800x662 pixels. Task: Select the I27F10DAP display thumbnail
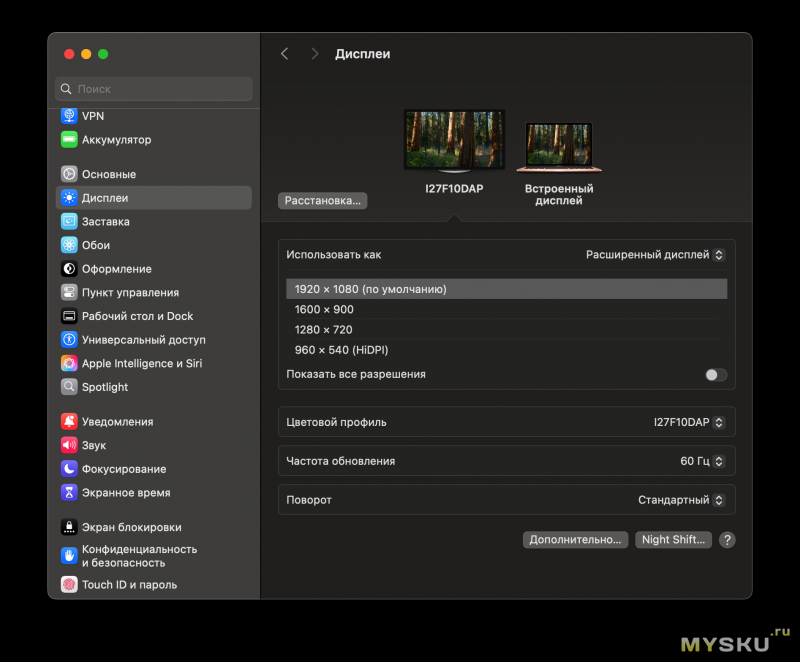[x=454, y=141]
